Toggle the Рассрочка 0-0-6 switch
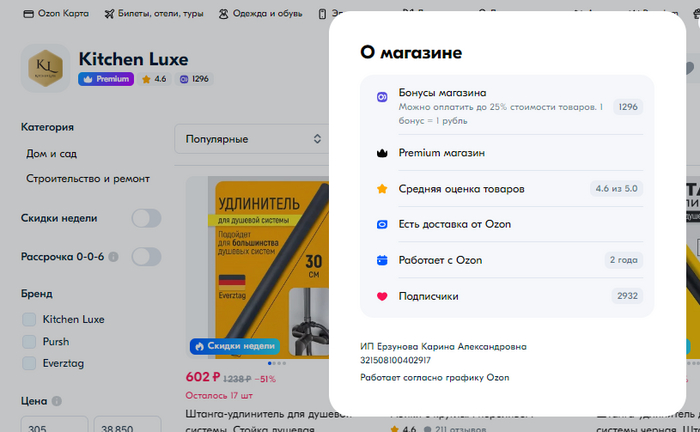 [146, 257]
